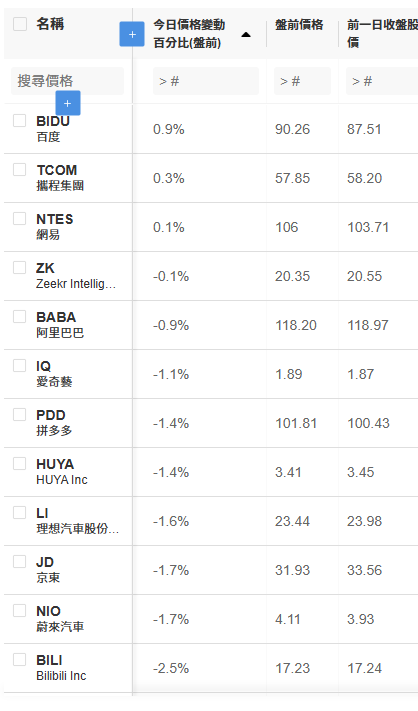The height and width of the screenshot is (711, 418).
Task: Click the blue plus button under the search field
Action: [68, 103]
